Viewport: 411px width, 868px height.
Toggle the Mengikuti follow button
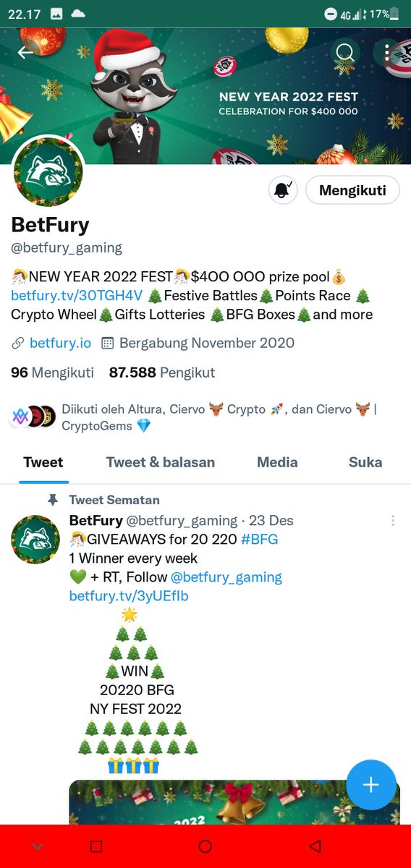[352, 190]
